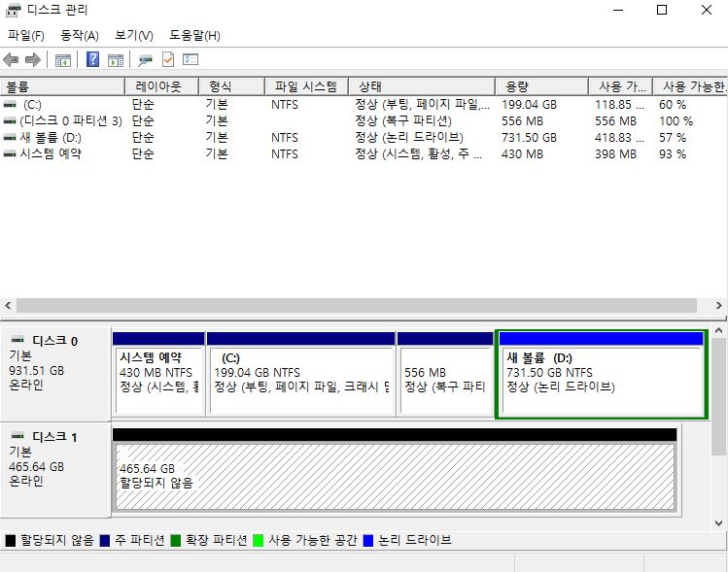
Task: Click the show/hide console tree icon
Action: [62, 60]
